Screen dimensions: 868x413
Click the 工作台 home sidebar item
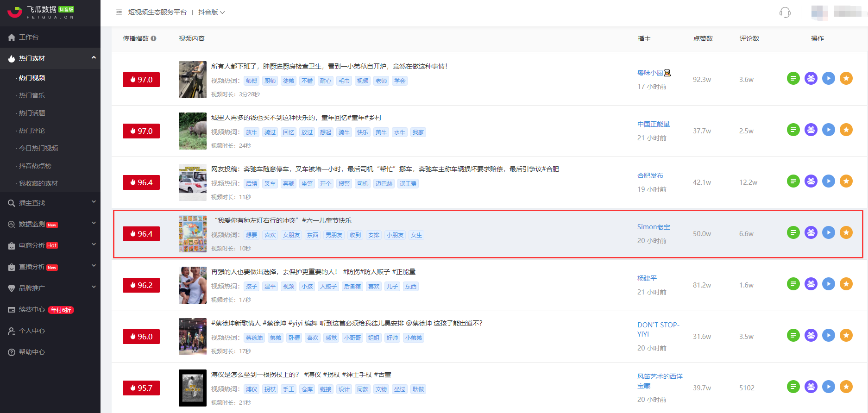coord(29,37)
